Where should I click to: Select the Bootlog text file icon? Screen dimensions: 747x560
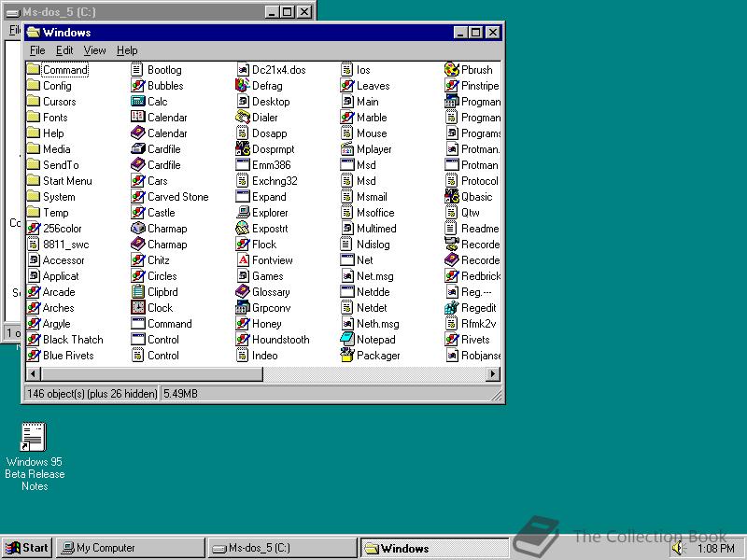(x=137, y=69)
